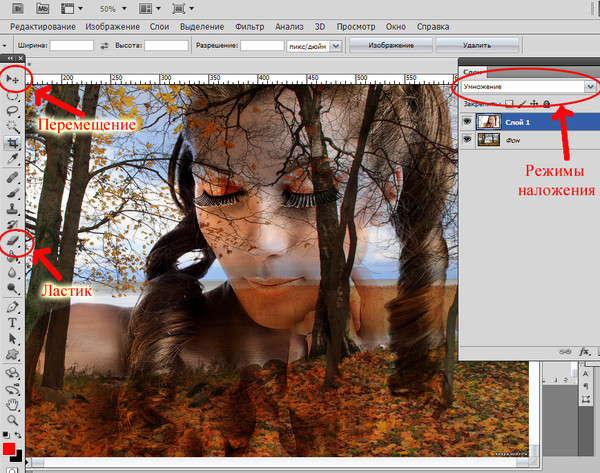Select the 3D Rotate tool

click(x=12, y=373)
